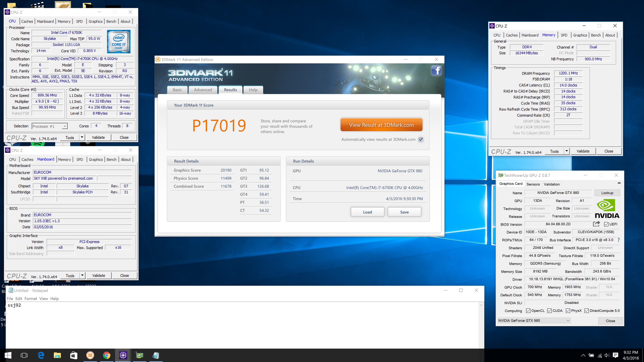This screenshot has width=644, height=362.
Task: Click Validate in the CPU-Z Mainboard window
Action: coord(99,276)
